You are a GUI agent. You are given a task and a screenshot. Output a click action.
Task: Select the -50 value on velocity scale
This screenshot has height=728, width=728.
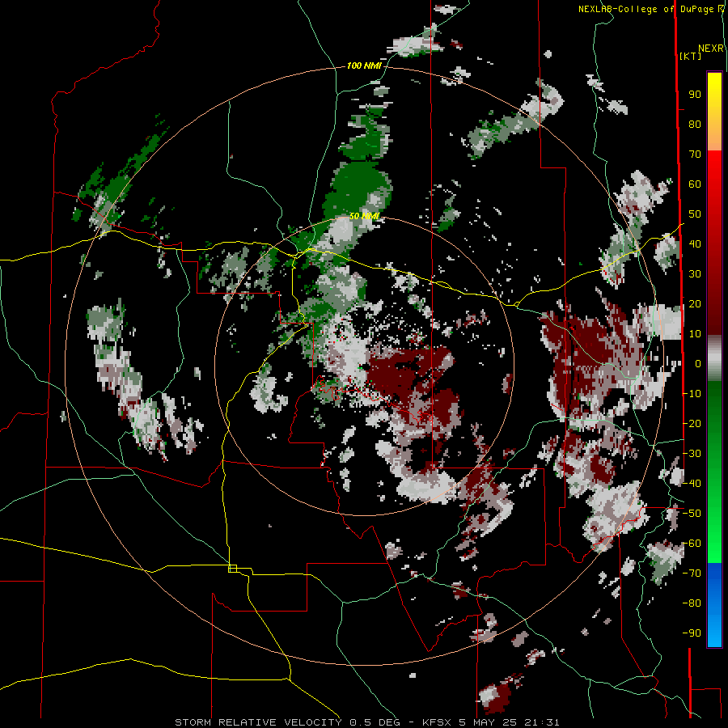coord(692,514)
